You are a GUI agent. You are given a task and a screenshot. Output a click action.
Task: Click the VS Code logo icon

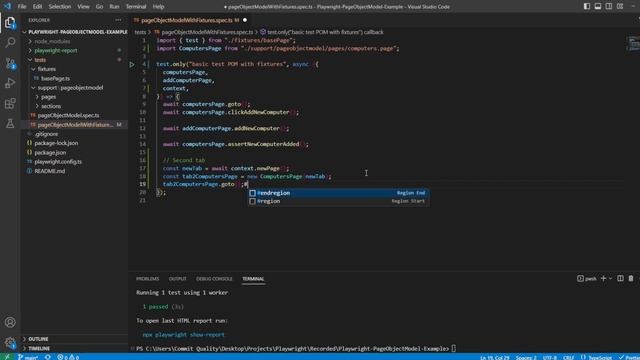point(7,7)
